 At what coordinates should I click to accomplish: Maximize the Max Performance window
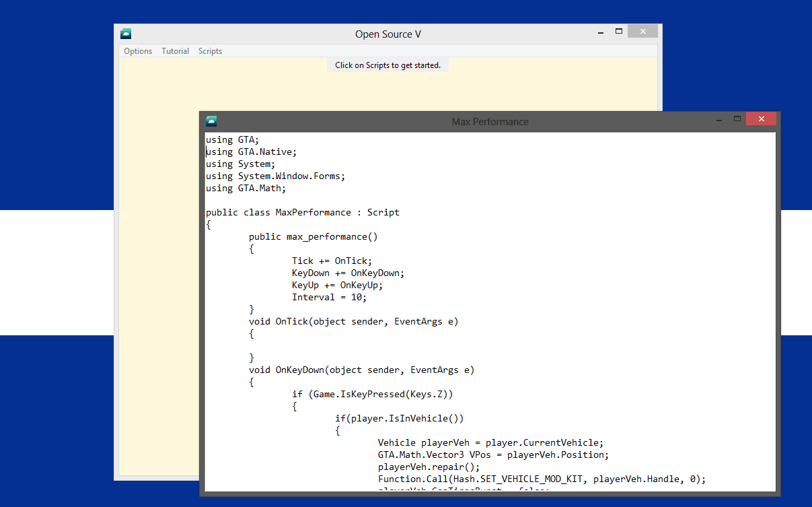(737, 119)
